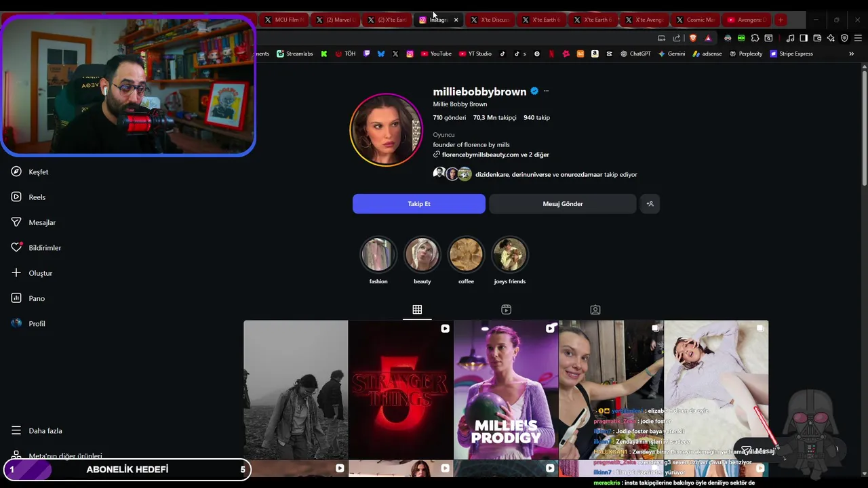Open the Leo AI sparkle icon

[x=831, y=38]
